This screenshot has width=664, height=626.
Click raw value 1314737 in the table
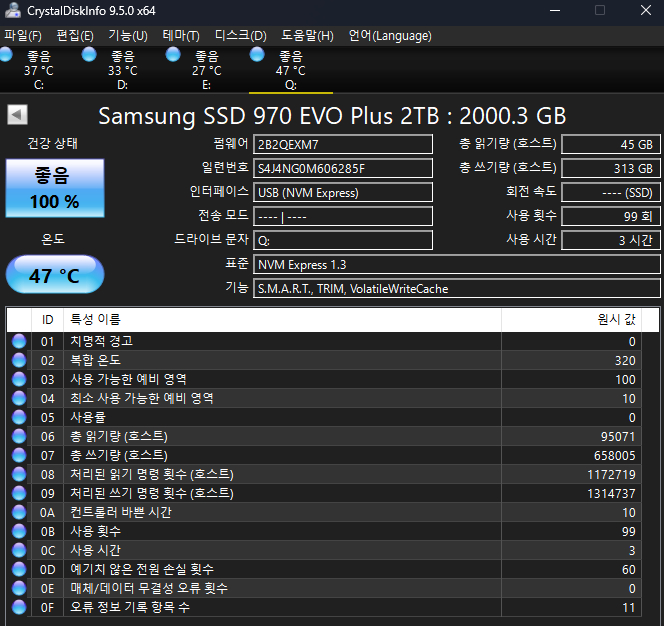pyautogui.click(x=611, y=493)
